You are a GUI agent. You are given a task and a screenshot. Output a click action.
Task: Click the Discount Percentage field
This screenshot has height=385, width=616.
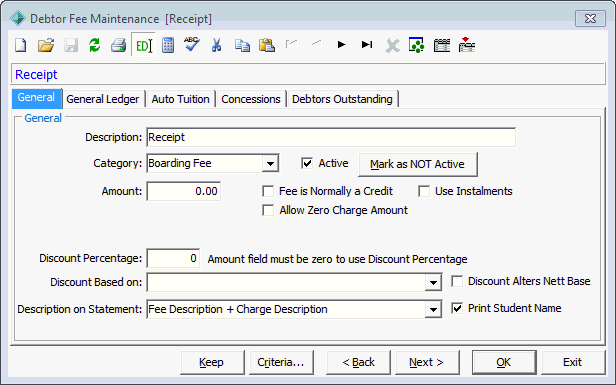click(173, 258)
